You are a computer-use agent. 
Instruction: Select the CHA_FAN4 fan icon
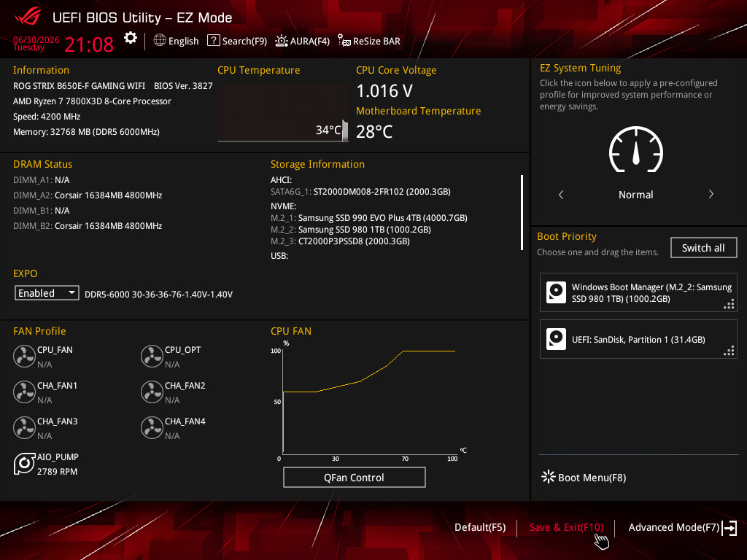pyautogui.click(x=152, y=427)
